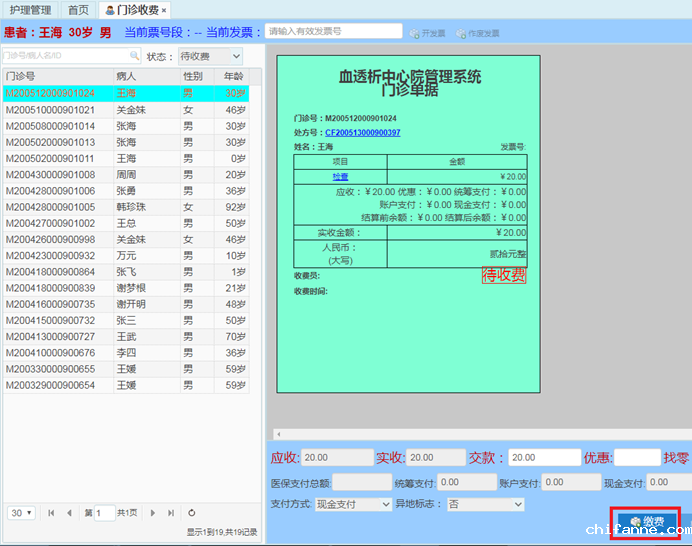Switch to the 首页 tab
692x546 pixels.
tap(78, 10)
